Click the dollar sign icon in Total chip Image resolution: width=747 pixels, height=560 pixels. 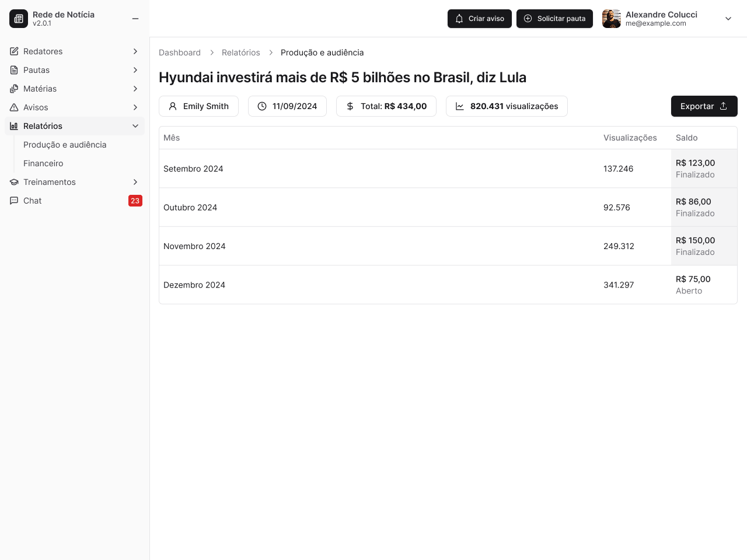[x=350, y=106]
